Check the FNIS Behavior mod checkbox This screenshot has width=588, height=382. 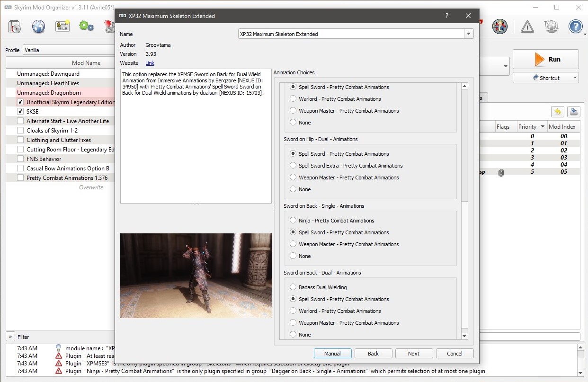(x=20, y=159)
